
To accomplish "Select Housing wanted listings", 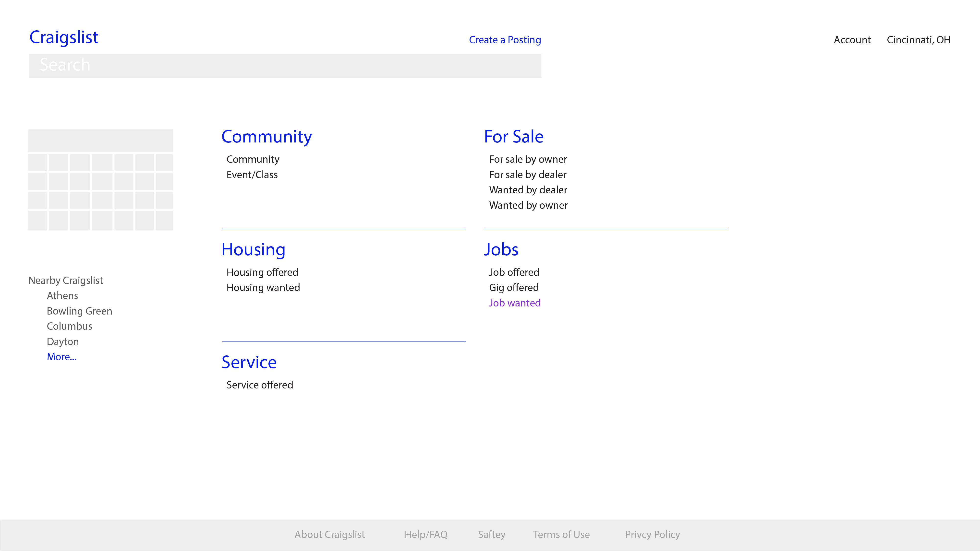I will (x=263, y=287).
